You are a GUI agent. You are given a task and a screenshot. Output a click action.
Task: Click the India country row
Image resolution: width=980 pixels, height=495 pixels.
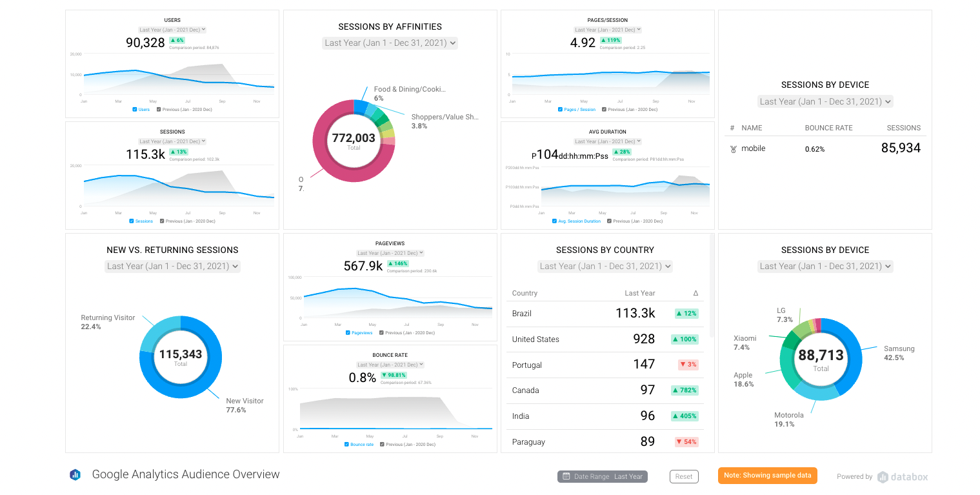pos(605,416)
